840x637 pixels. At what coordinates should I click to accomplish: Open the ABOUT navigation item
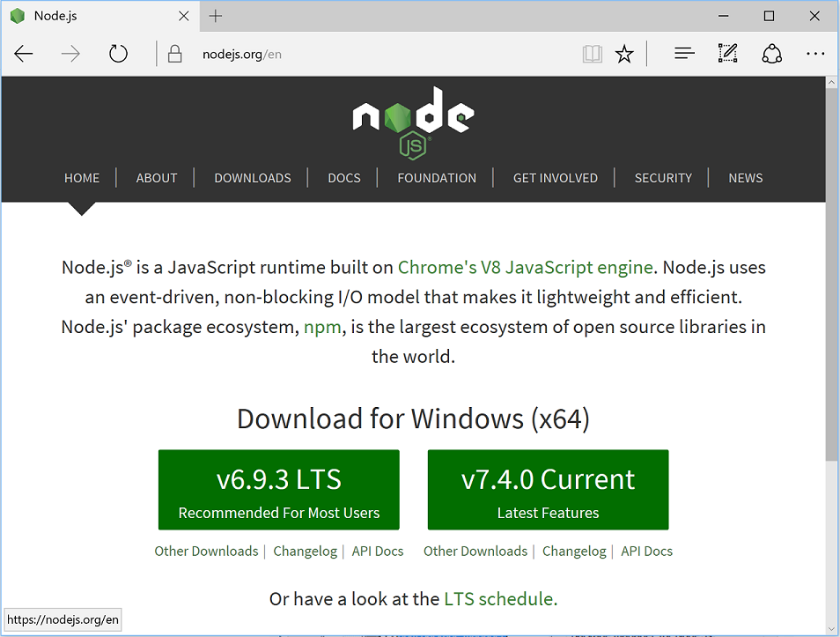pyautogui.click(x=157, y=178)
